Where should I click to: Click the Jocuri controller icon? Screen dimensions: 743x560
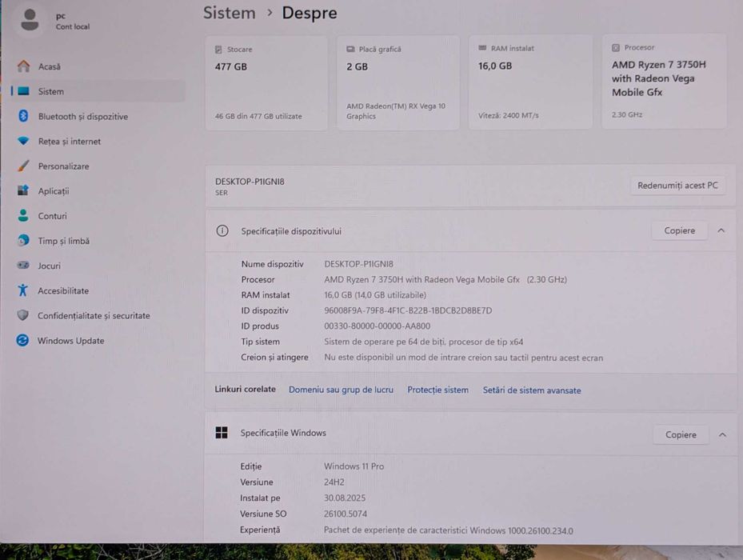[x=22, y=265]
